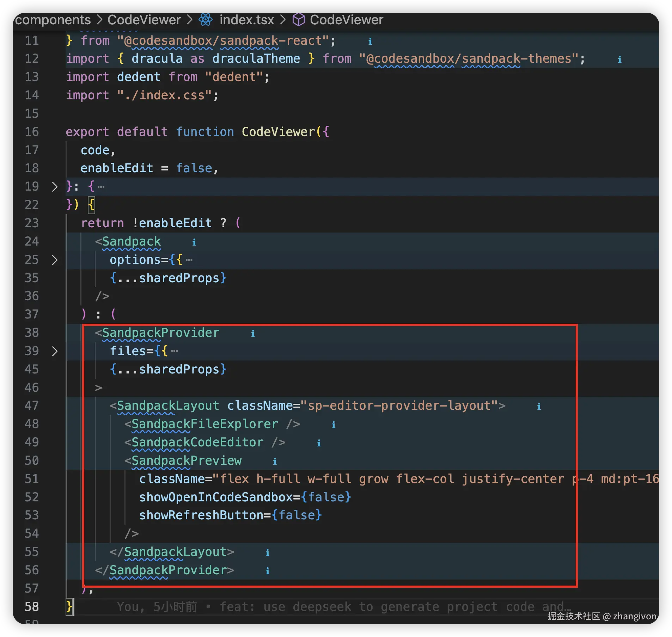Click the info icon beside the Sandpack tag on line 24

pyautogui.click(x=194, y=242)
